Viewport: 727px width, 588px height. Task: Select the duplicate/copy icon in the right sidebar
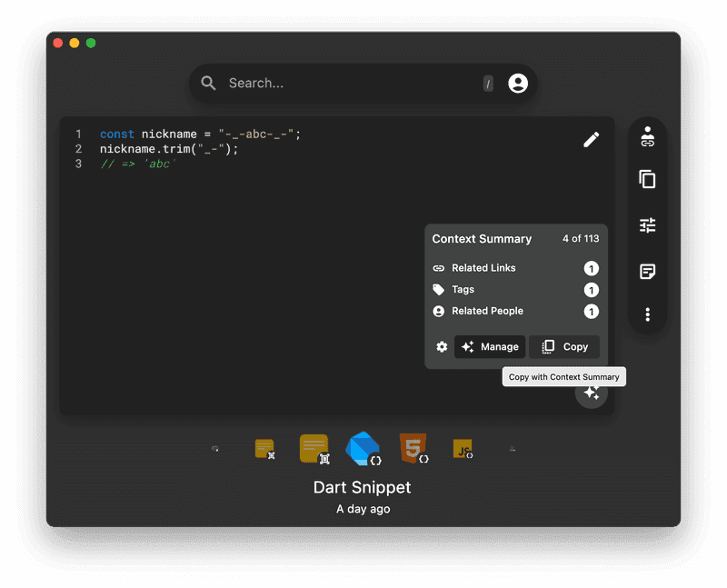(647, 180)
